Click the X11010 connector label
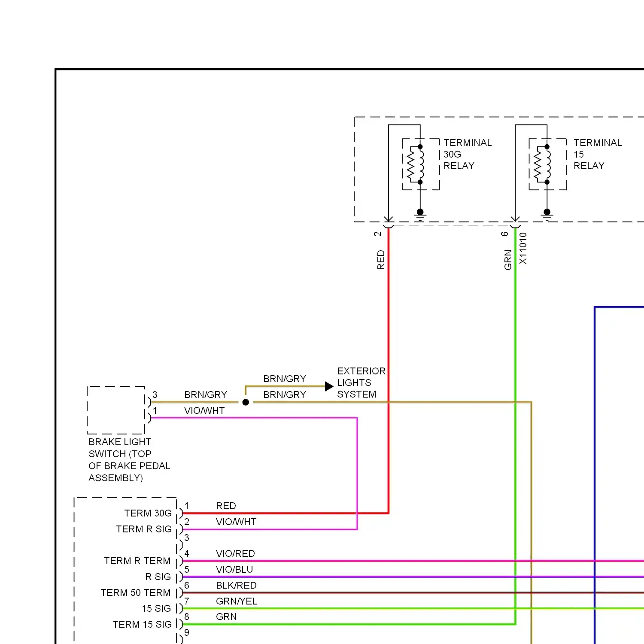 click(x=523, y=249)
